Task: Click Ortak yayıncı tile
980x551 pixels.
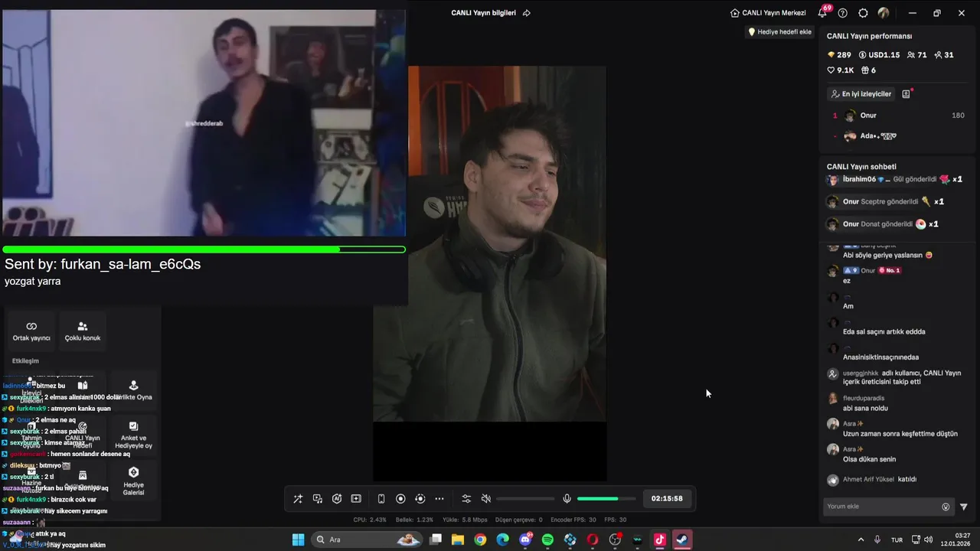Action: point(31,331)
